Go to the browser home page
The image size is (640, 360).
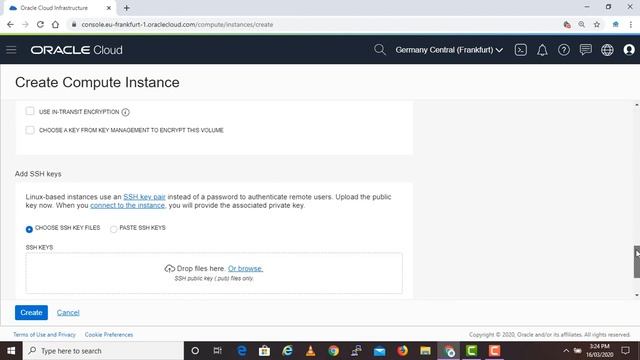pos(55,24)
